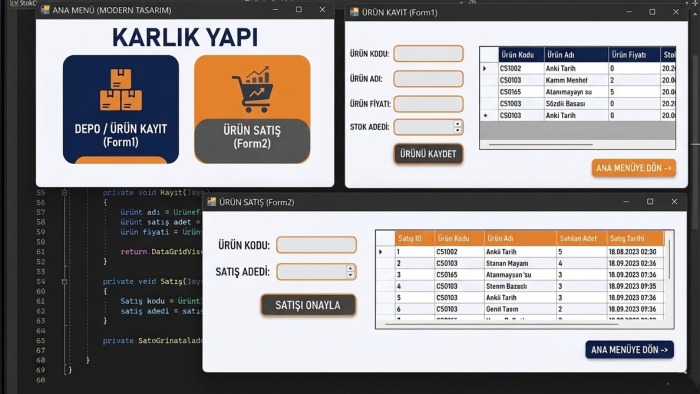Select Atanmayşan'su cell in sales grid
700x394 pixels.
(521, 275)
